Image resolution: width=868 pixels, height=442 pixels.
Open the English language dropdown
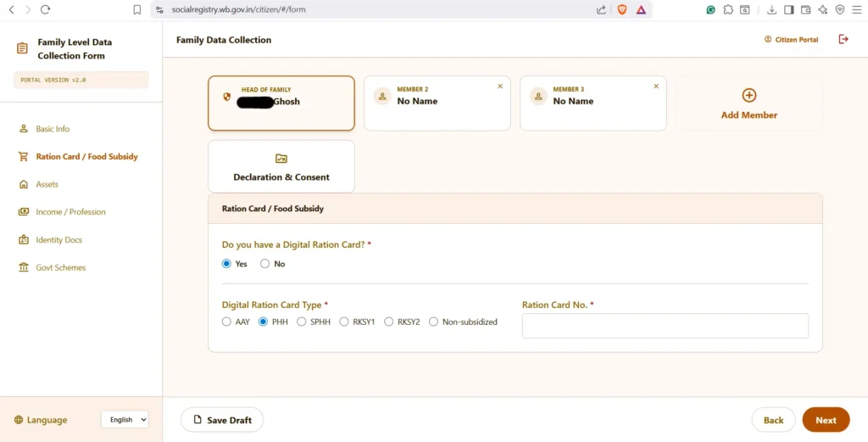click(x=125, y=420)
